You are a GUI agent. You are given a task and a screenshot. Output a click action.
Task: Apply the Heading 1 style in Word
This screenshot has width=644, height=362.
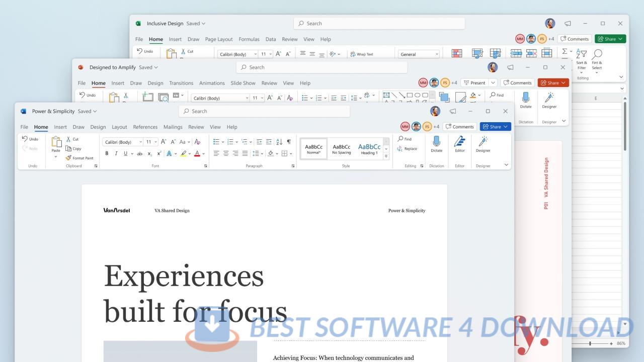pos(369,149)
